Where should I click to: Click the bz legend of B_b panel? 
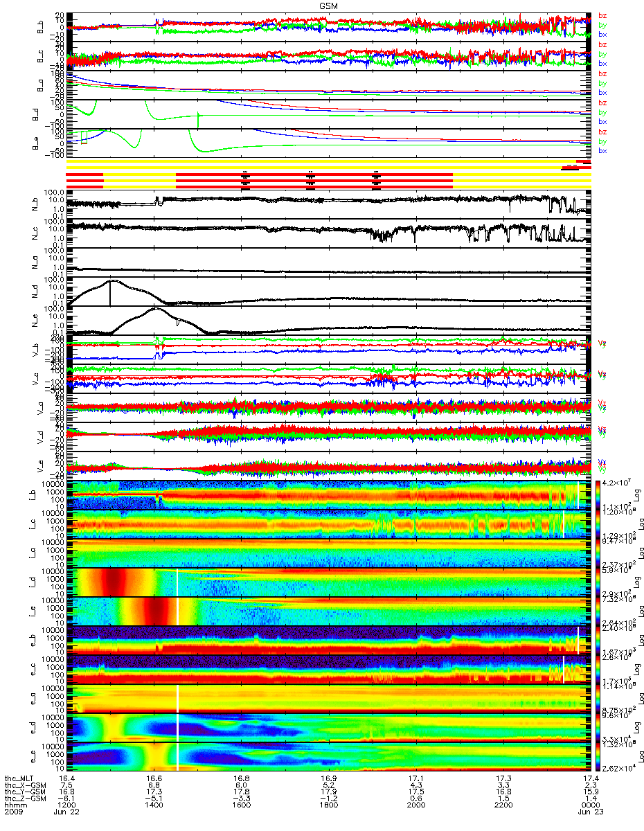pos(603,15)
